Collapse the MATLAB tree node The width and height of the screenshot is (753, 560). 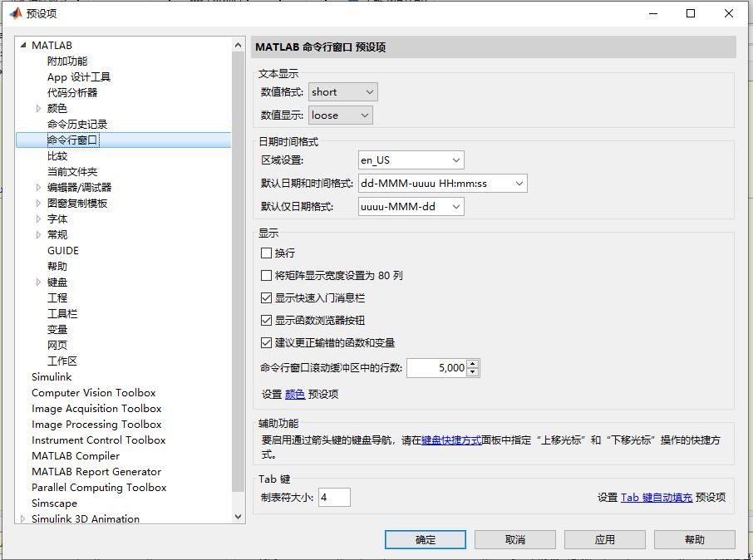point(22,45)
